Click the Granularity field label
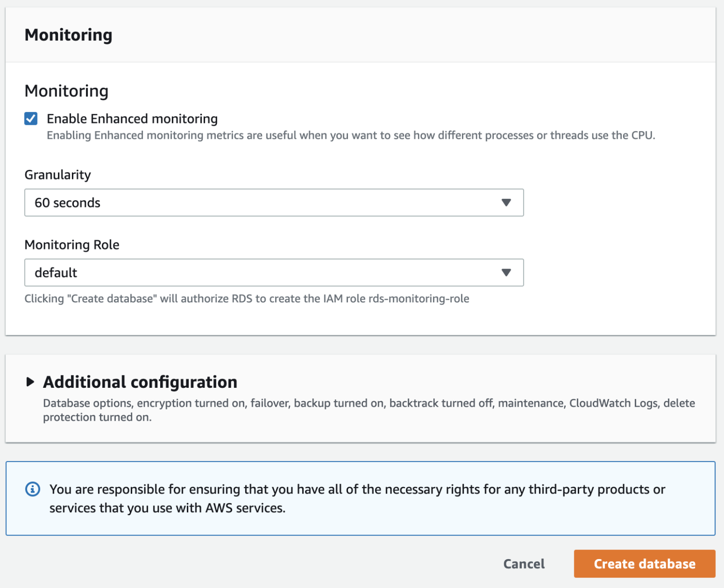Screen dimensions: 724x588 pos(58,175)
